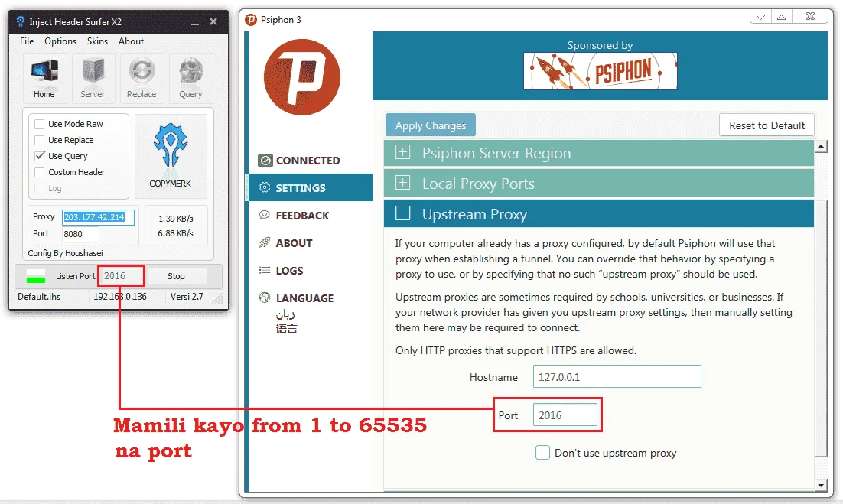
Task: Click the Reset to Default button
Action: click(767, 125)
